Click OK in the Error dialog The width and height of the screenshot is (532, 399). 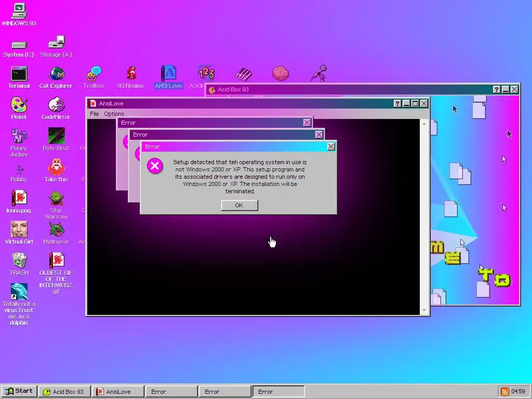[x=240, y=205]
